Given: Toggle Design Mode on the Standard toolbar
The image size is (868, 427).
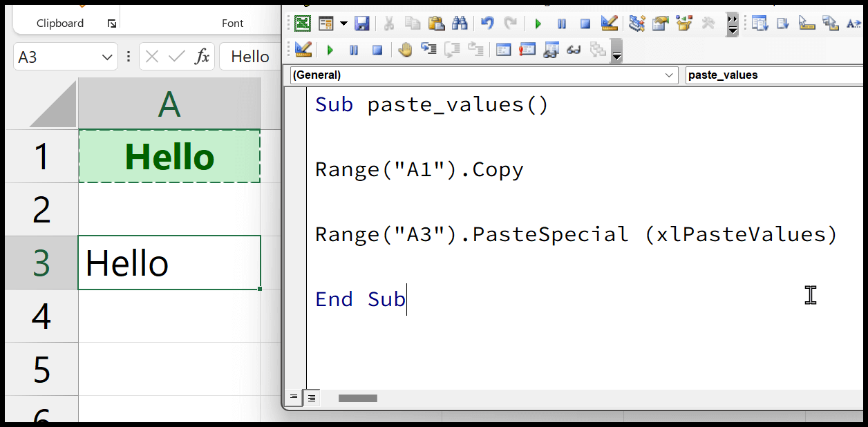Looking at the screenshot, I should (x=609, y=23).
